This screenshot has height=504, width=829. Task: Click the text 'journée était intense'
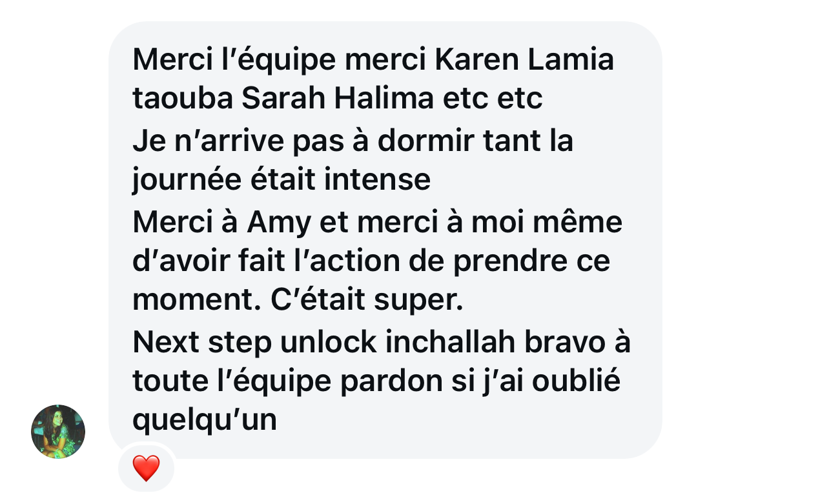(281, 179)
